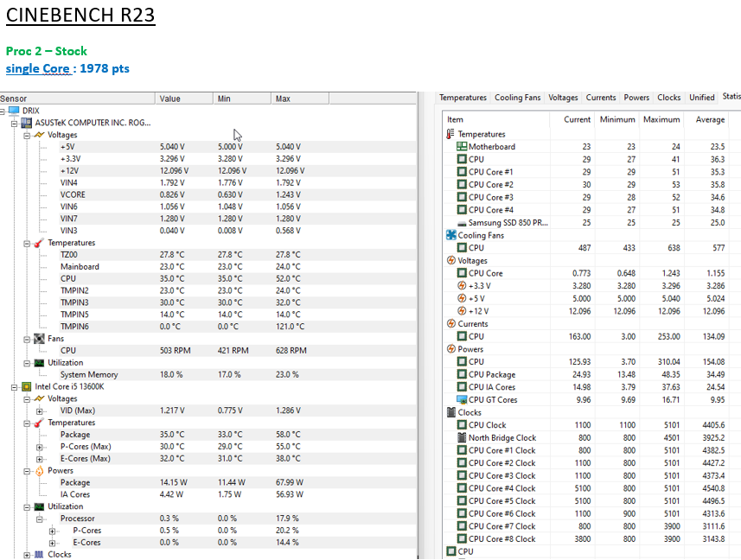Viewport: 741px width, 560px height.
Task: Click the Samsung SSD 850 PRO drive icon
Action: [462, 223]
